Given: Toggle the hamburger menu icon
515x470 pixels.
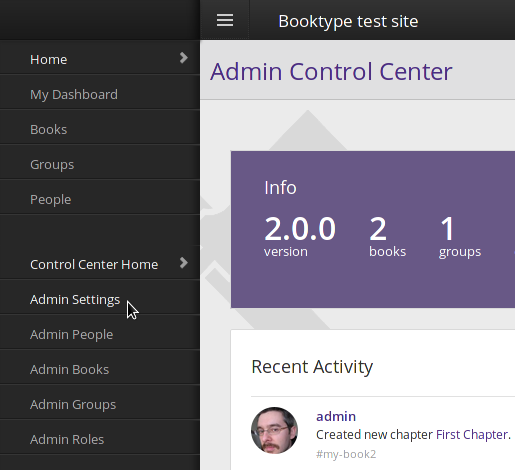Looking at the screenshot, I should 225,20.
